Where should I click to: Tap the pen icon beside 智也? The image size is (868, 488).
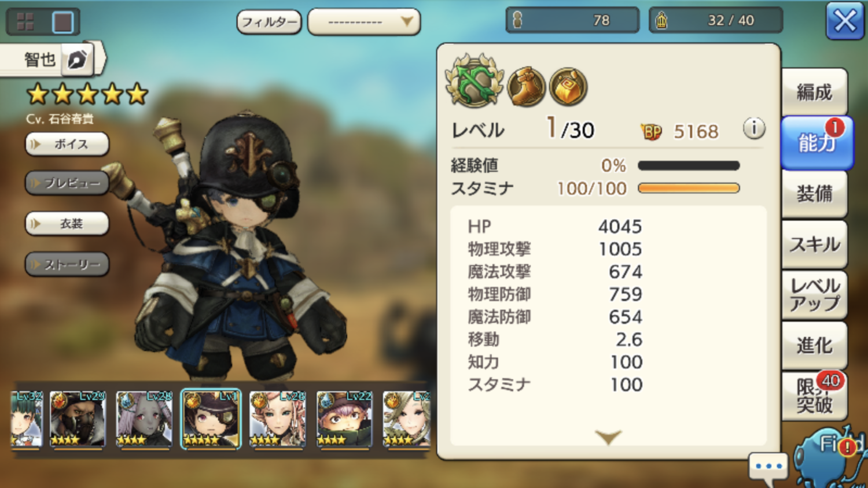pyautogui.click(x=78, y=59)
